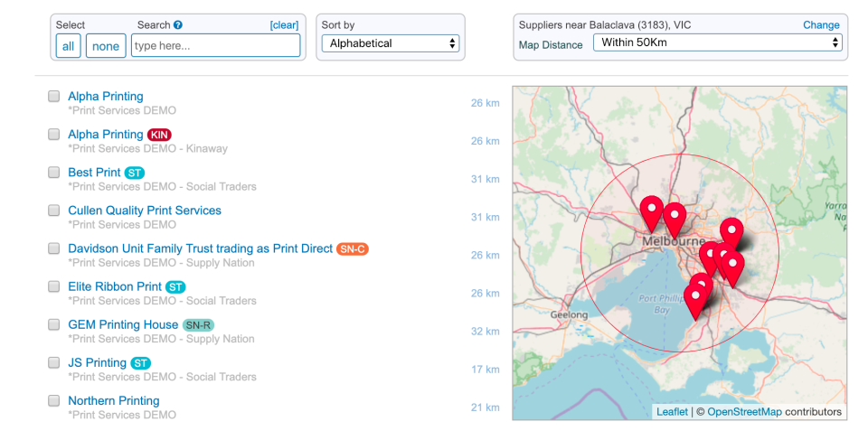Open the Best Print supplier link
868x431 pixels.
coord(94,173)
